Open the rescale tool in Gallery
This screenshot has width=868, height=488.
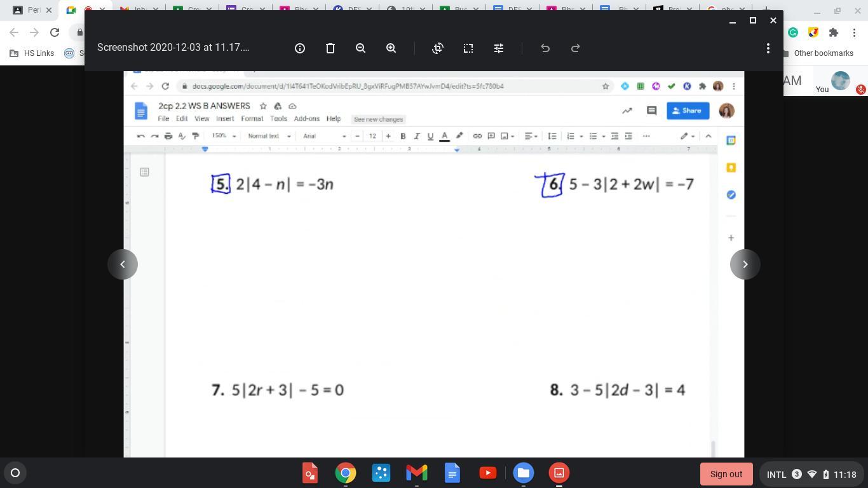click(x=468, y=48)
